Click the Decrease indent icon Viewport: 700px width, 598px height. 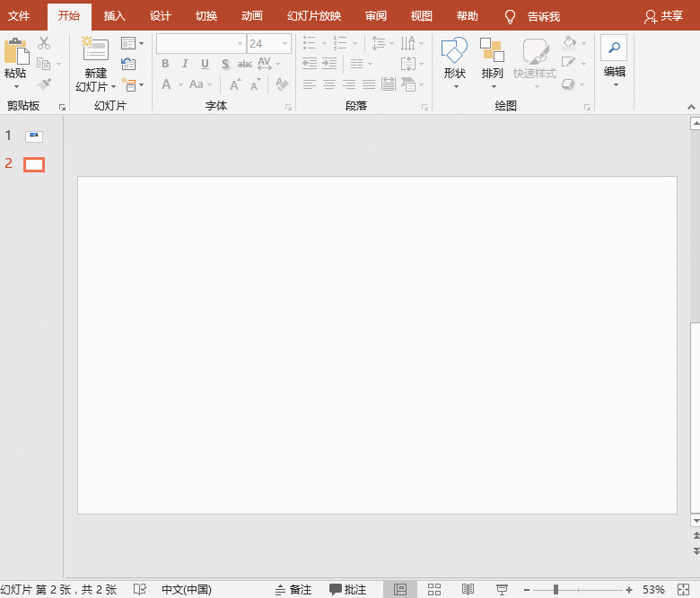click(310, 64)
